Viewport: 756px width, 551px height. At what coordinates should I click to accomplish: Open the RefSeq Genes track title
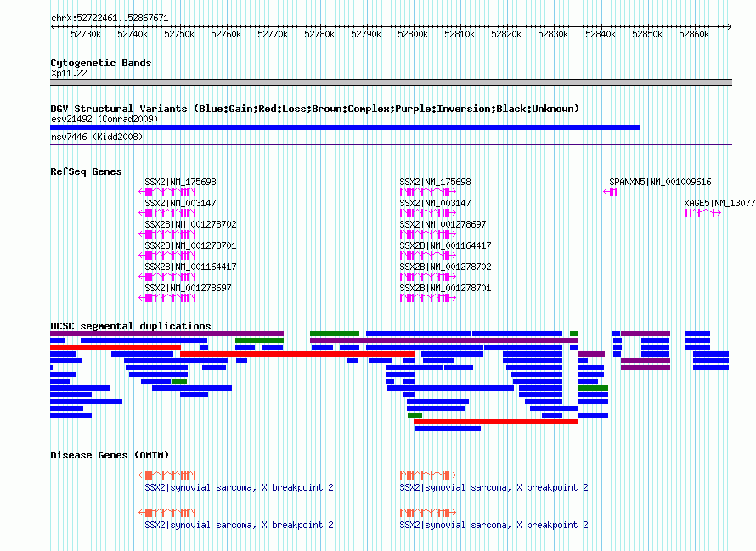[x=86, y=171]
